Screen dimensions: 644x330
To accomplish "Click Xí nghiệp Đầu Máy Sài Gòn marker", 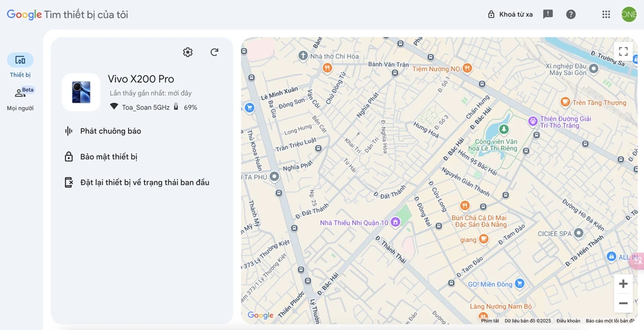I will pyautogui.click(x=594, y=69).
